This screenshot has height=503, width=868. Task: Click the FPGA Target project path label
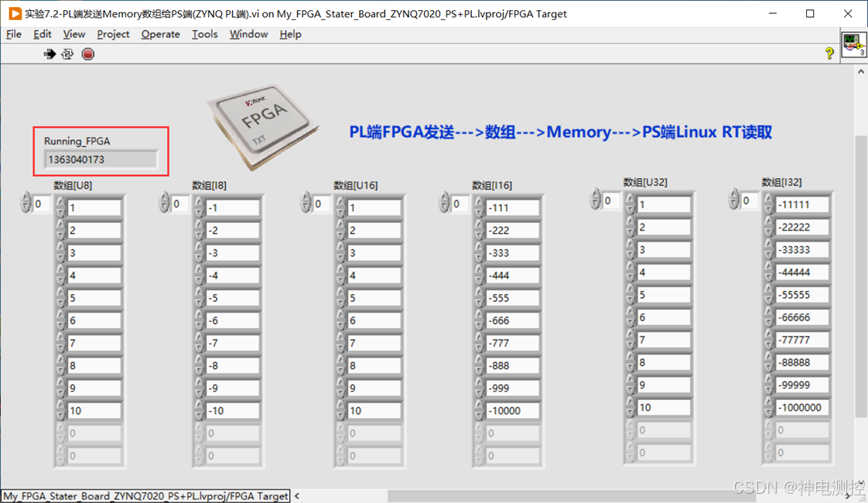click(x=146, y=496)
